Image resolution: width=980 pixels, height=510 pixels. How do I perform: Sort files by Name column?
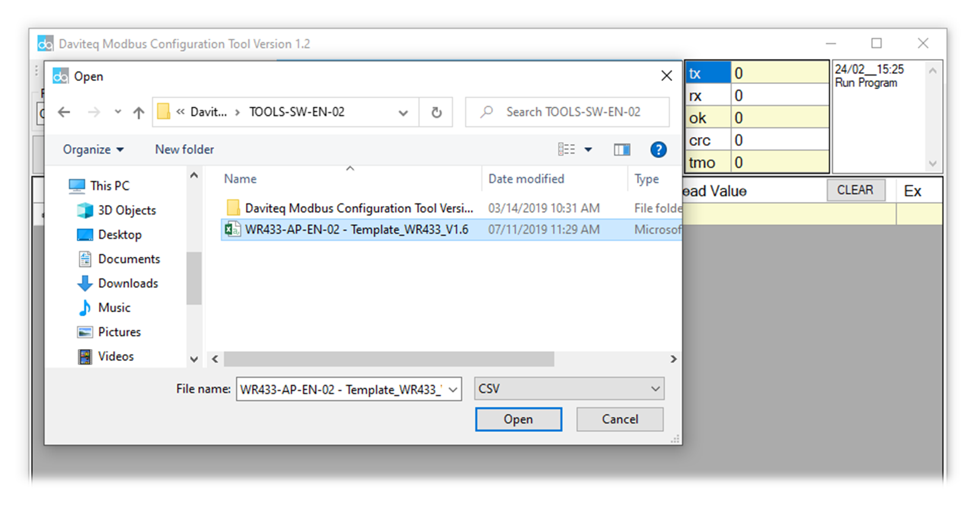tap(240, 179)
